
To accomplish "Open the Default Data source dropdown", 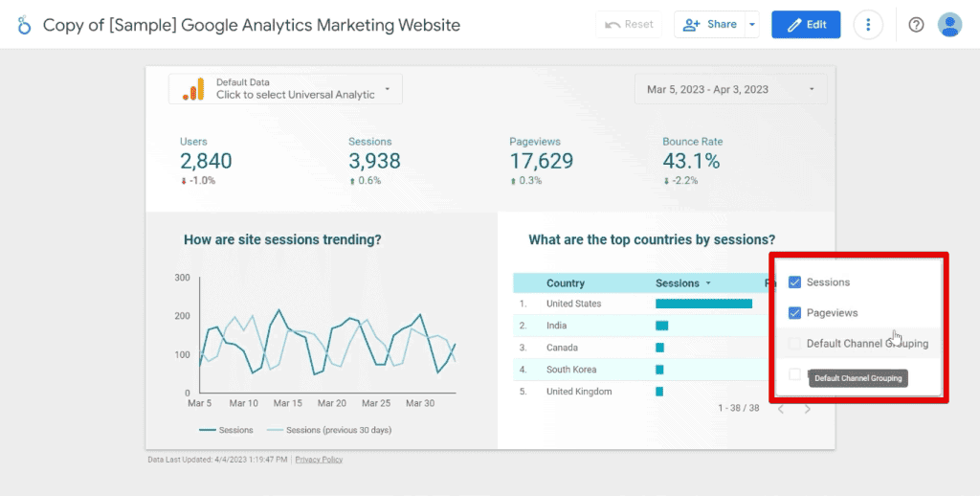I will click(x=285, y=89).
